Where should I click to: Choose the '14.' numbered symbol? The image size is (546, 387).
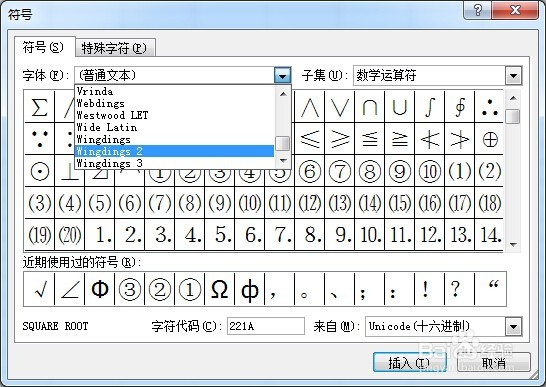click(x=489, y=235)
